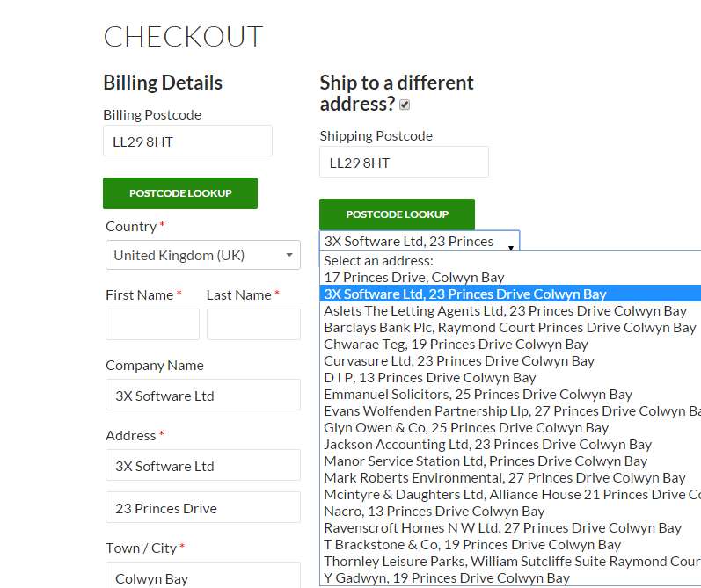Image resolution: width=701 pixels, height=588 pixels.
Task: Select Barclays Bank Plc, Raymond Court address
Action: (510, 328)
